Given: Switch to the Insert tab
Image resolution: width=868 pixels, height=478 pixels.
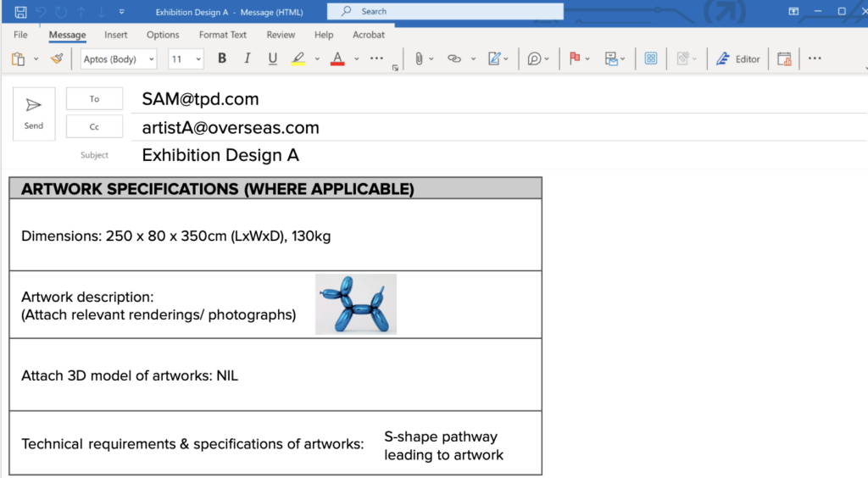Looking at the screenshot, I should pyautogui.click(x=115, y=34).
